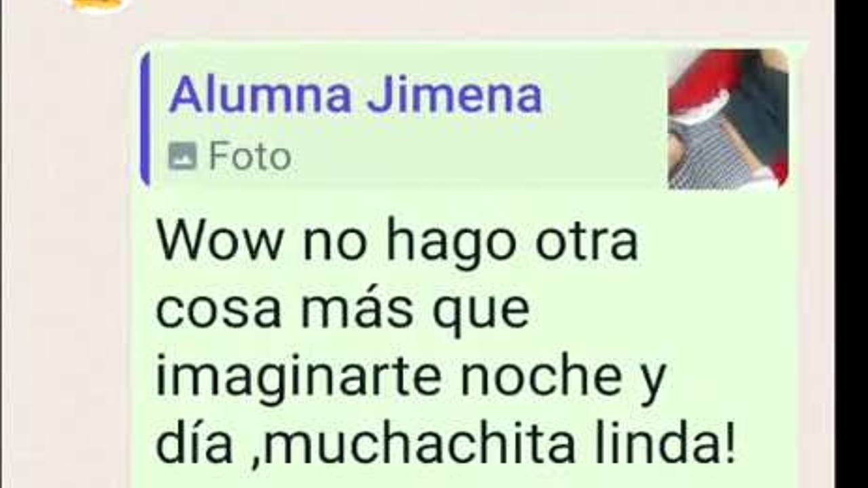
Task: Click the word imaginarte
Action: point(298,380)
